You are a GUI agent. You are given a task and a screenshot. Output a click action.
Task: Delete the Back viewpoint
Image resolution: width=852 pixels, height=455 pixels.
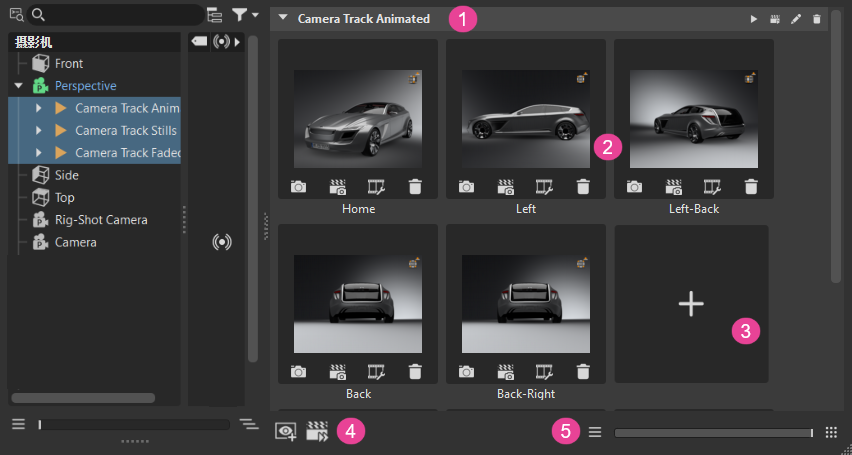[415, 372]
